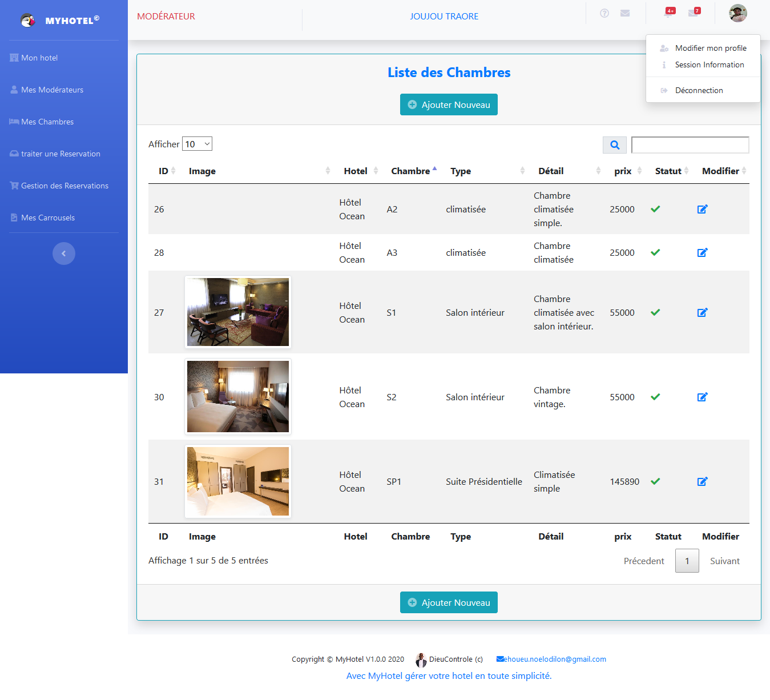The height and width of the screenshot is (700, 770).
Task: Open the S2 room photo thumbnail
Action: coord(237,396)
